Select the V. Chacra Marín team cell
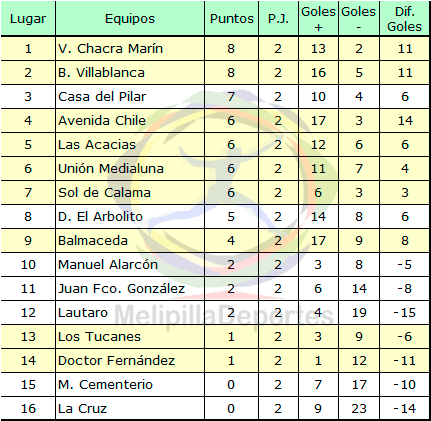The image size is (431, 421). pos(130,49)
